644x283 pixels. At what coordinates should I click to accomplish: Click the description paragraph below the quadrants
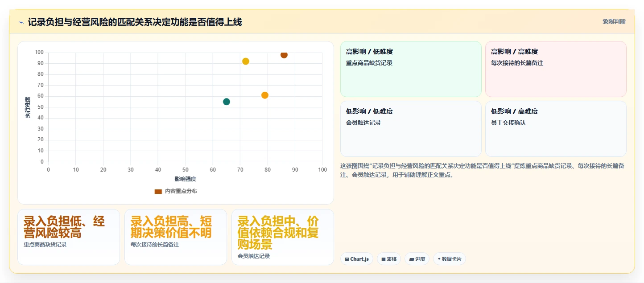coord(482,170)
